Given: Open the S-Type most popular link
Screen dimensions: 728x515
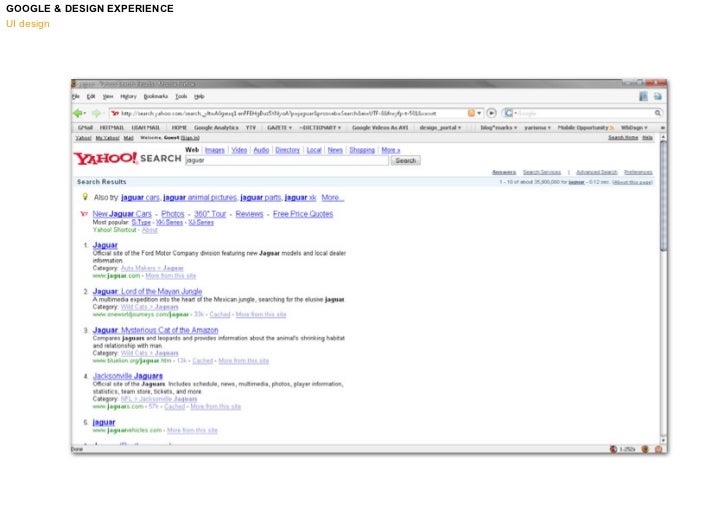Looking at the screenshot, I should (141, 223).
